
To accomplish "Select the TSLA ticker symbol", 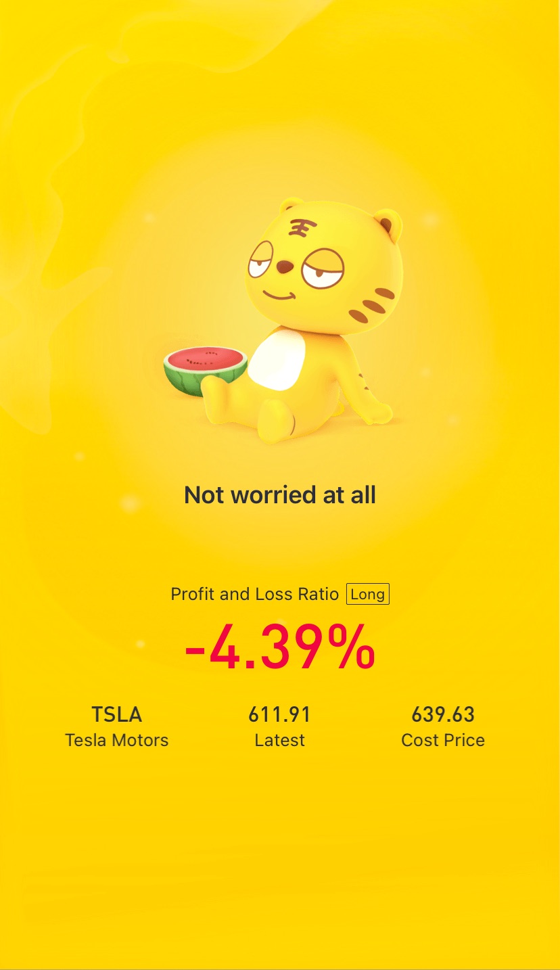I will [x=117, y=714].
